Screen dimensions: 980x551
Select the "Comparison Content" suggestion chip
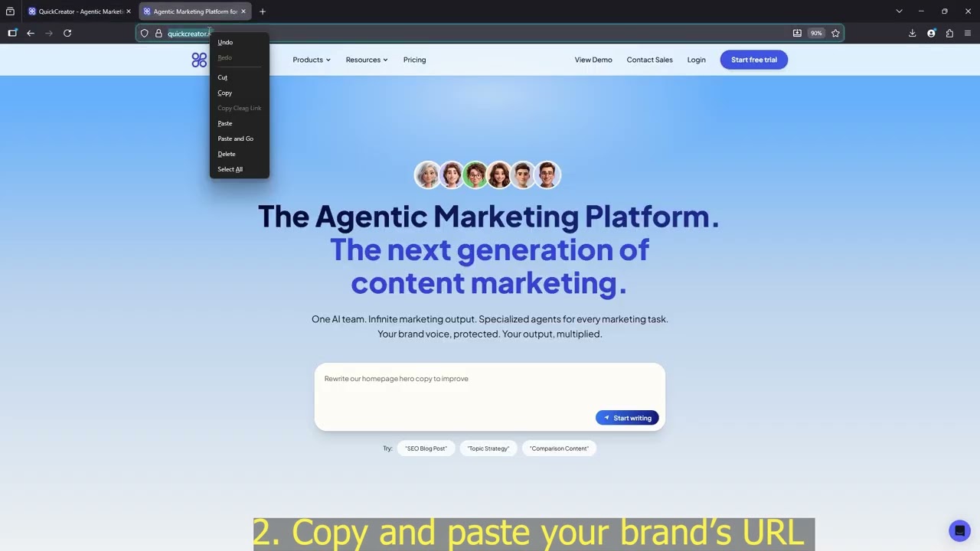[559, 448]
